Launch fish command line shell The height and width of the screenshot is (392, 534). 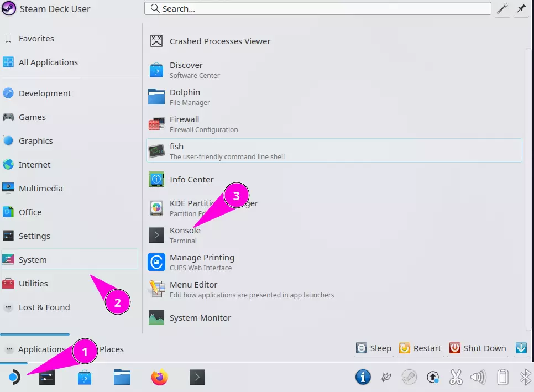point(334,150)
